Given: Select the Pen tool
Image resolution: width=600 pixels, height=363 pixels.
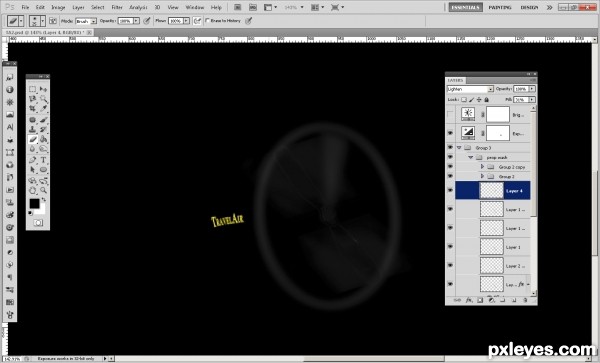Looking at the screenshot, I should point(33,160).
